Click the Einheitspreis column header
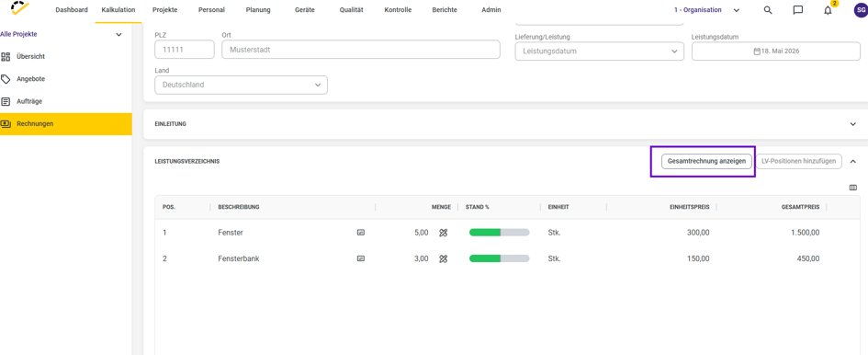868x355 pixels. (689, 207)
